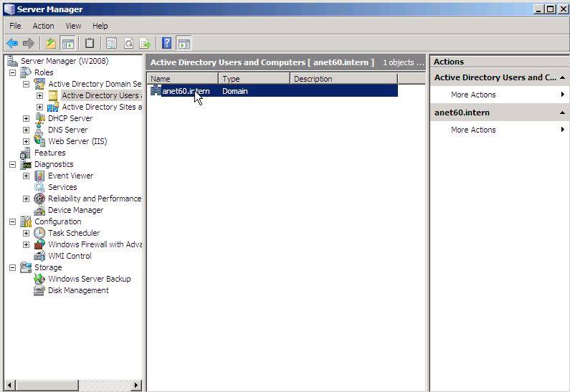
Task: Click the Event Viewer icon
Action: coord(39,176)
